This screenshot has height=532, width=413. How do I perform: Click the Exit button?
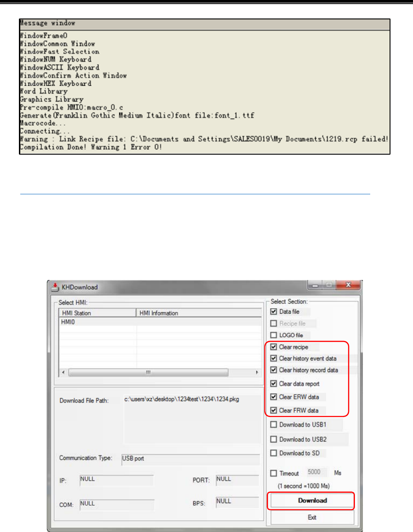point(312,518)
